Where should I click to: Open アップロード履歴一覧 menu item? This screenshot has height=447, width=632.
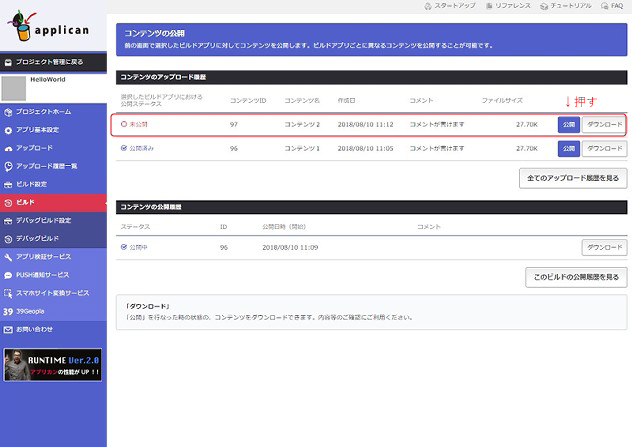tap(53, 166)
